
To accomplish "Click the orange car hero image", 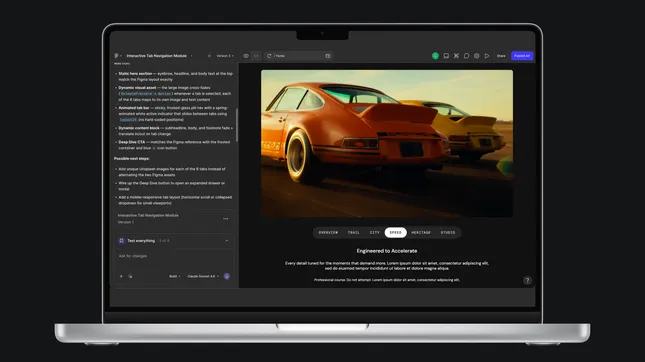I will pyautogui.click(x=387, y=144).
